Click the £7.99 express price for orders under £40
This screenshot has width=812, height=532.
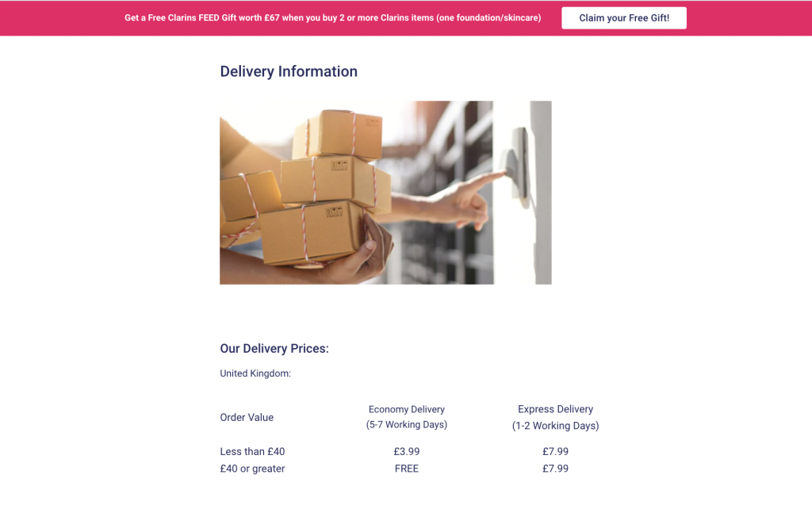point(555,452)
